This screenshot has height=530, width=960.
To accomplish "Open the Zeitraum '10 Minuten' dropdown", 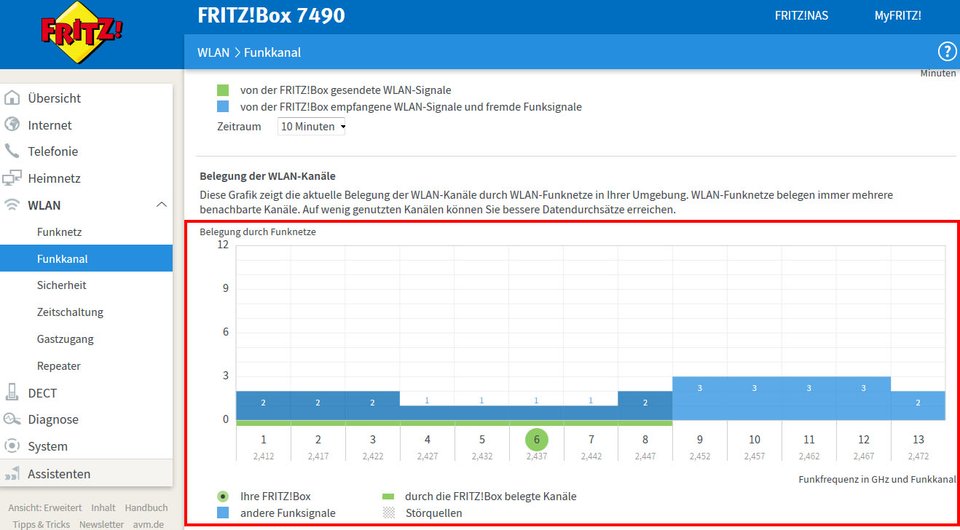I will pyautogui.click(x=312, y=127).
